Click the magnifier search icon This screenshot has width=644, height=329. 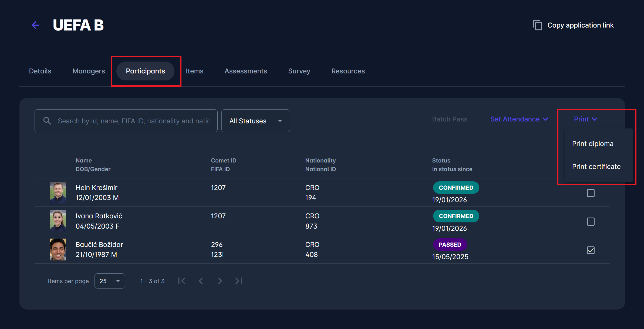[x=47, y=121]
